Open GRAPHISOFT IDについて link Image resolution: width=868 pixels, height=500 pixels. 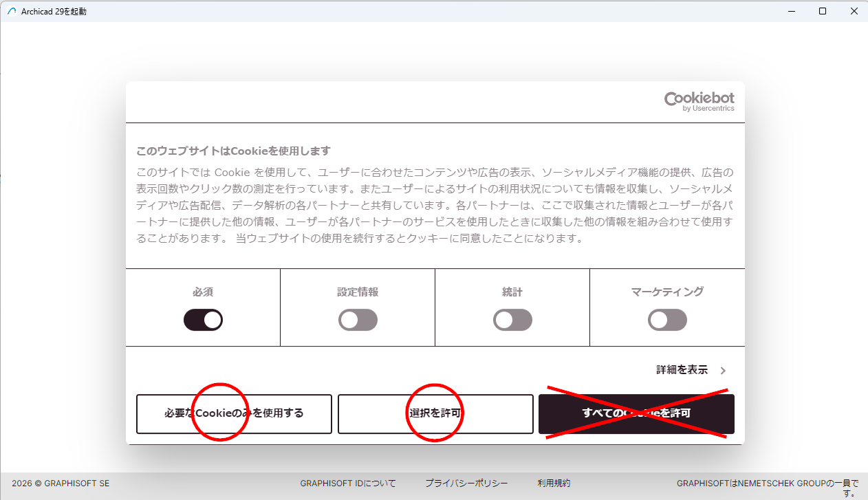coord(348,483)
